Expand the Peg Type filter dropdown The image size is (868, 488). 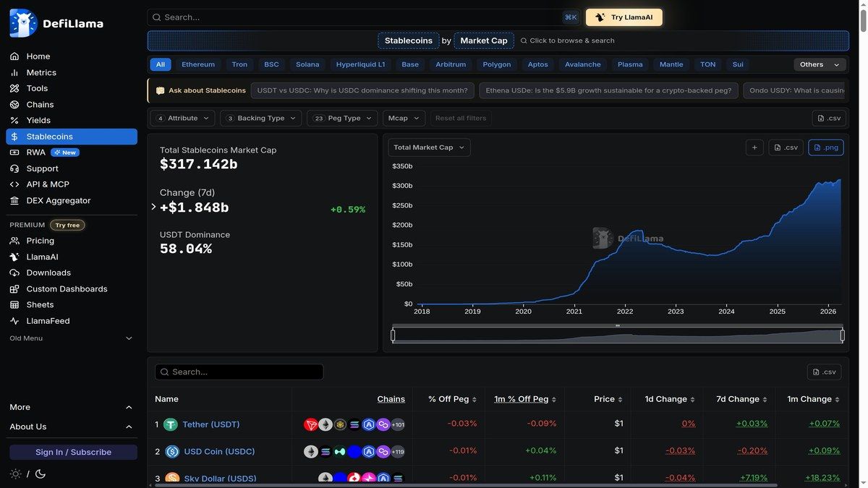click(341, 118)
